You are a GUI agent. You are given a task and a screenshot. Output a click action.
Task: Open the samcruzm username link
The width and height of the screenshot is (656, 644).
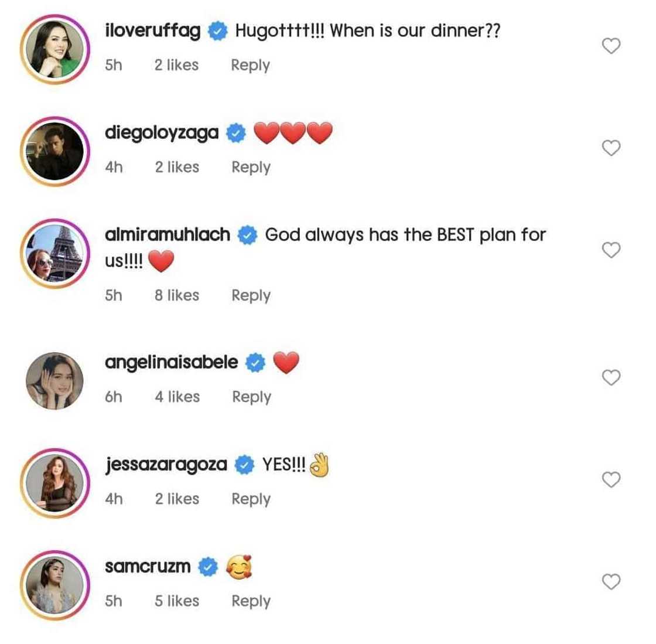148,567
